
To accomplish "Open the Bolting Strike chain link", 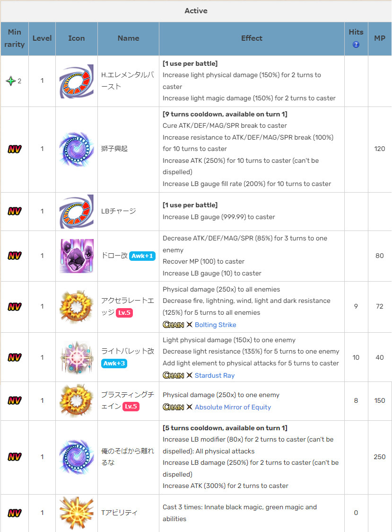I will pyautogui.click(x=215, y=325).
